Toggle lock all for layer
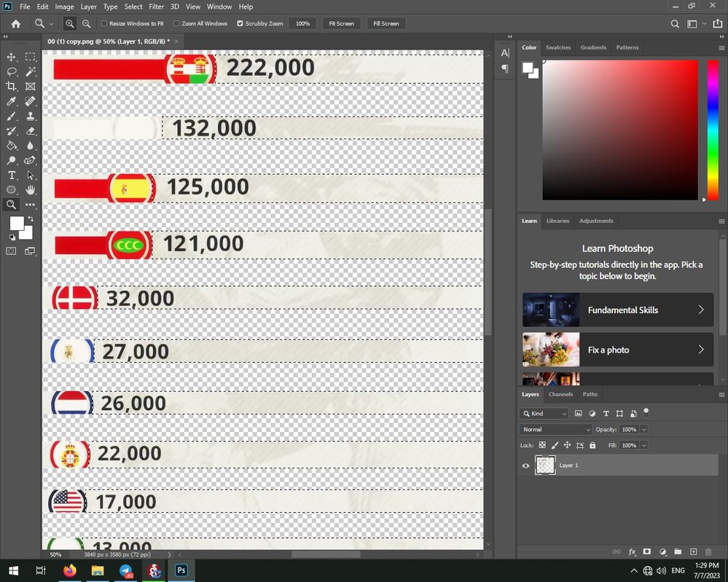 point(592,445)
